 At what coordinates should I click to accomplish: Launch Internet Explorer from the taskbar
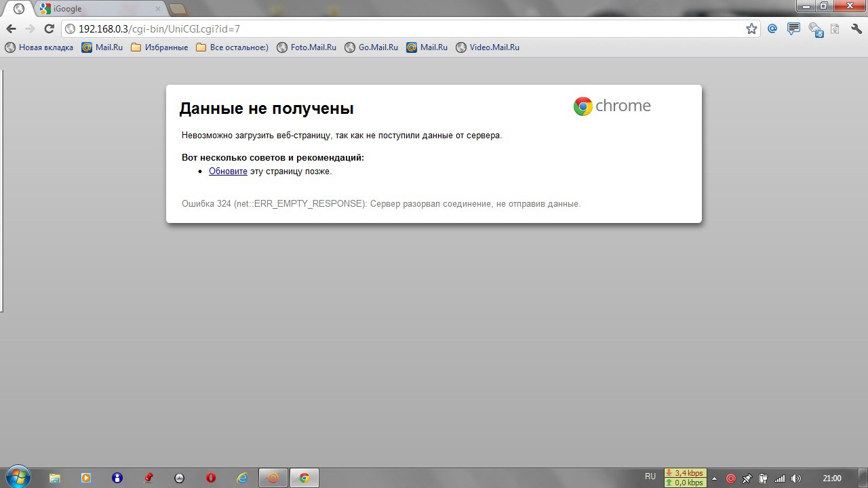pos(242,478)
